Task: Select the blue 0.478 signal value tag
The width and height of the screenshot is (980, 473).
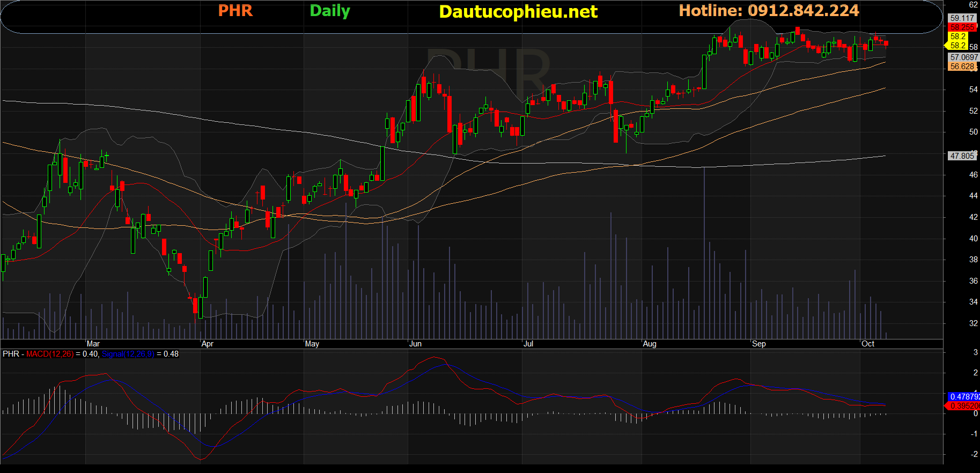Action: [x=964, y=397]
